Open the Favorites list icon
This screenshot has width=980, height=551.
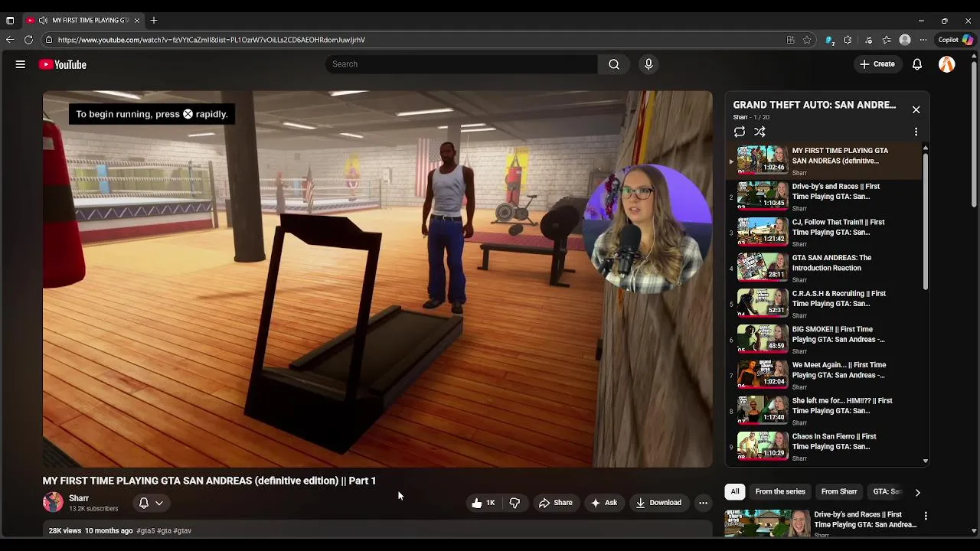point(887,40)
